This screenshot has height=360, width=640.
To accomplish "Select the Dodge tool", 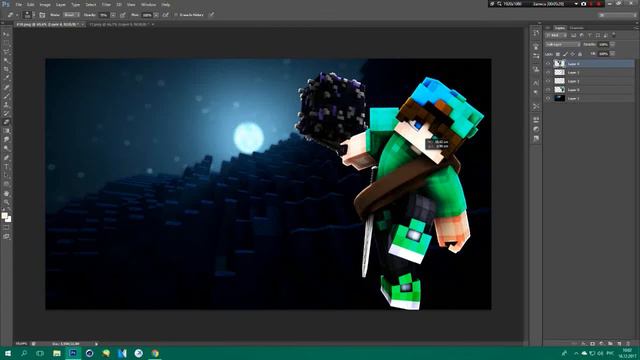I will 7,149.
